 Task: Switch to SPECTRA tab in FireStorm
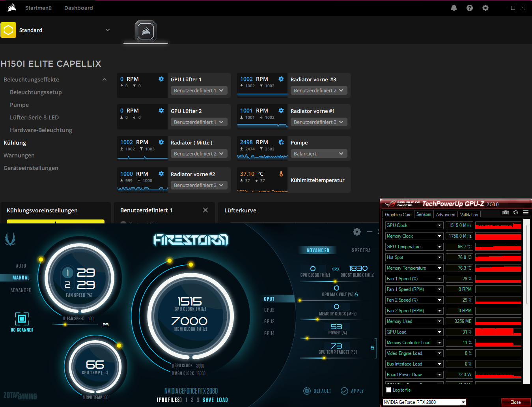tap(361, 250)
